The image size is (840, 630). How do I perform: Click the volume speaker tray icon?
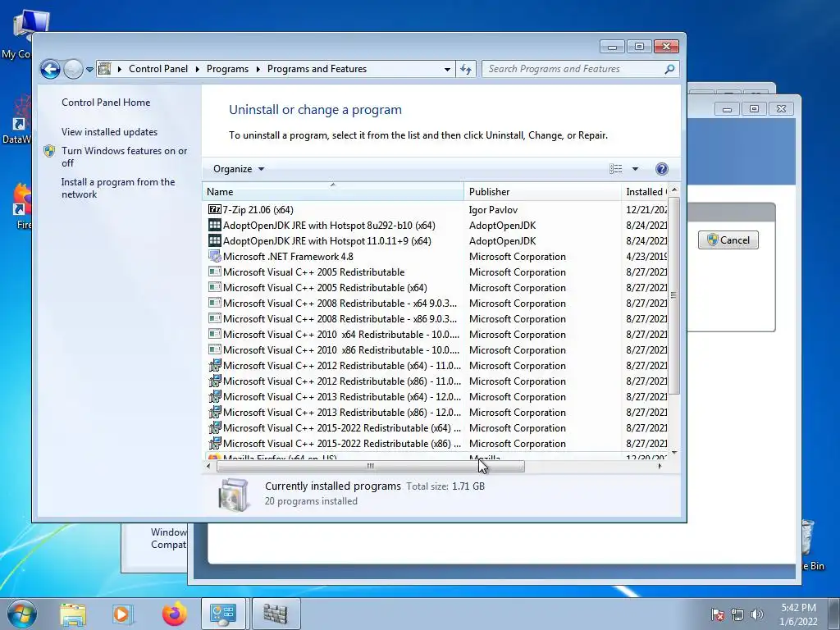pyautogui.click(x=756, y=615)
